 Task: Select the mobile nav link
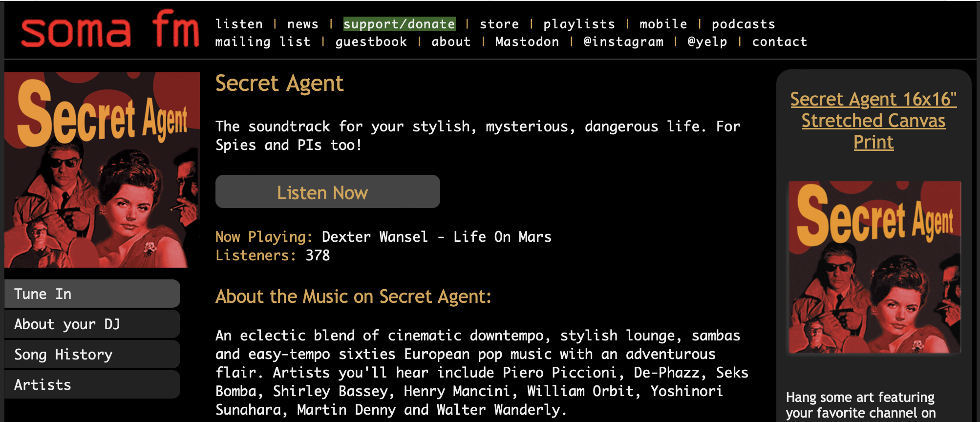663,24
